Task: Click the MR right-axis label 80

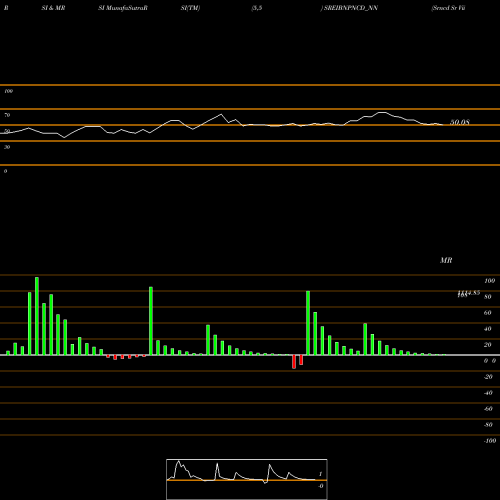Action: (488, 297)
